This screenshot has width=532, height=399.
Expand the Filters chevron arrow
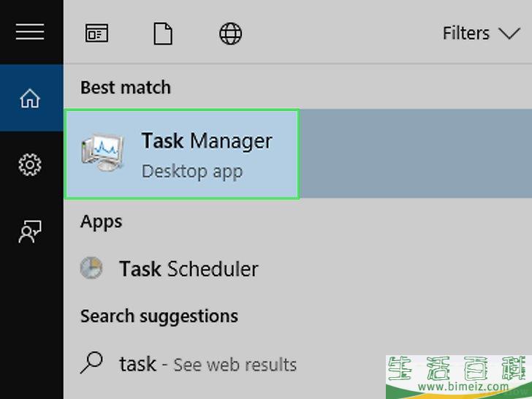[x=509, y=34]
